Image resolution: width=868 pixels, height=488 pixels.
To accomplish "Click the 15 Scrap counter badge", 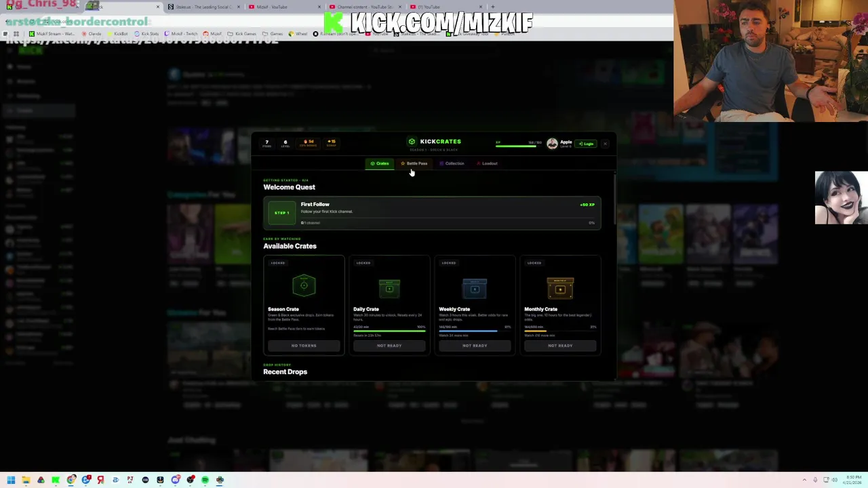I will (331, 143).
